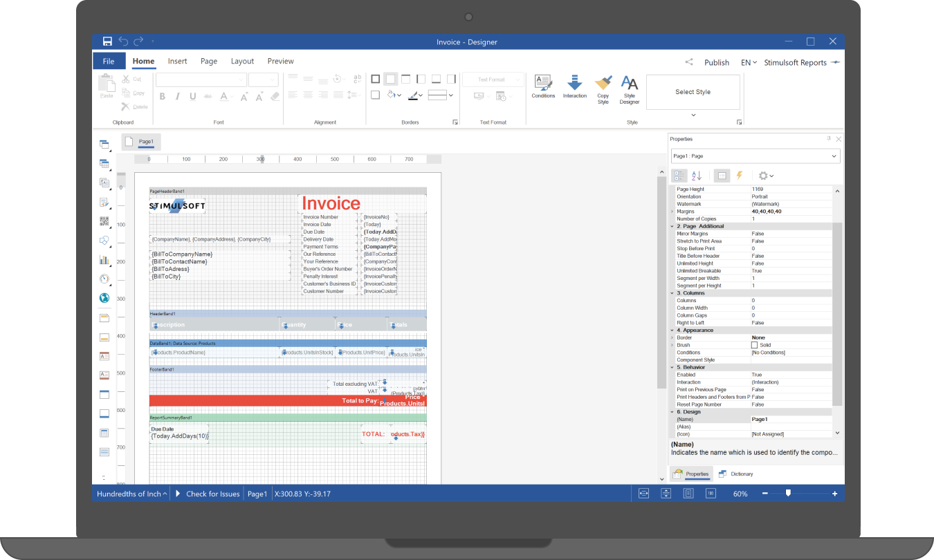Save the report with the floppy icon
Screen dimensions: 934x560
click(x=107, y=41)
